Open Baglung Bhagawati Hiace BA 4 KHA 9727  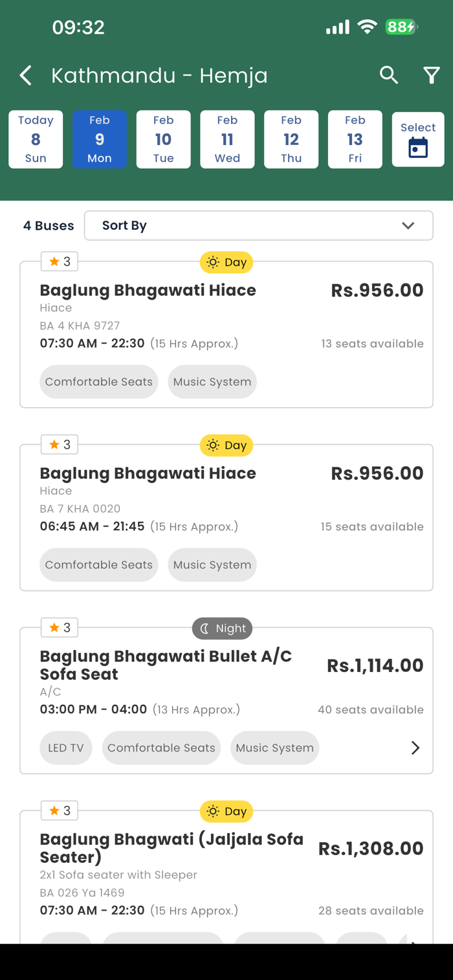click(148, 290)
